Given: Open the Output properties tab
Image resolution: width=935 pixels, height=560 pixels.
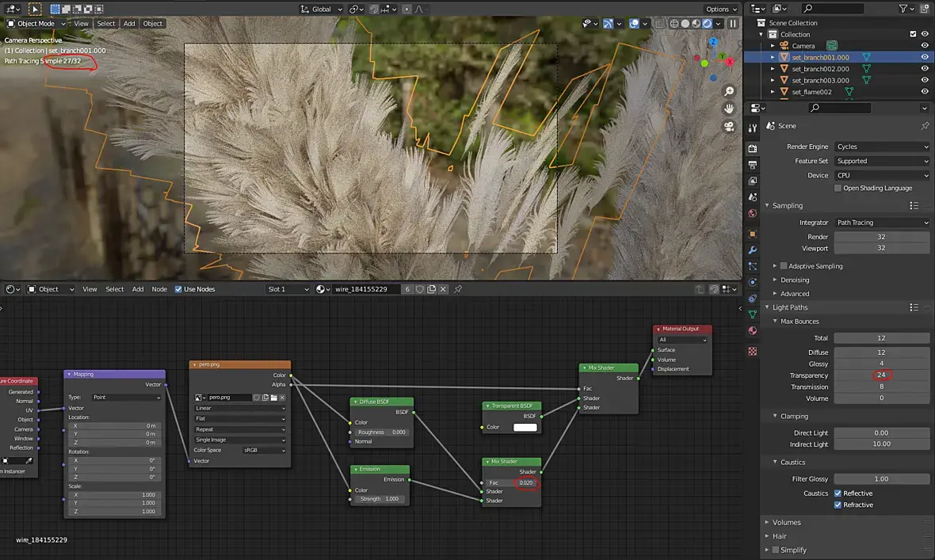Looking at the screenshot, I should [752, 165].
